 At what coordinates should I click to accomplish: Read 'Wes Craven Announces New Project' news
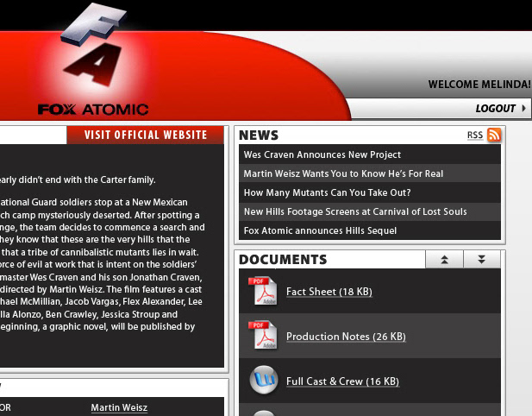coord(370,154)
